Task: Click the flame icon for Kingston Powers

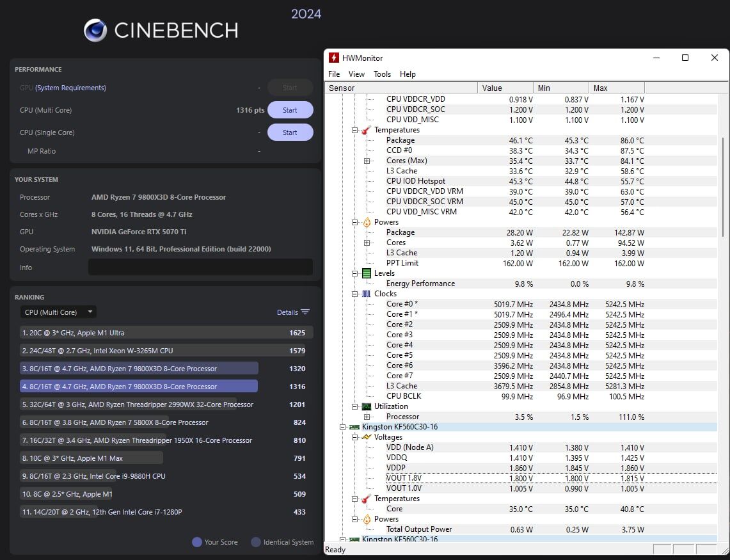Action: (x=367, y=520)
